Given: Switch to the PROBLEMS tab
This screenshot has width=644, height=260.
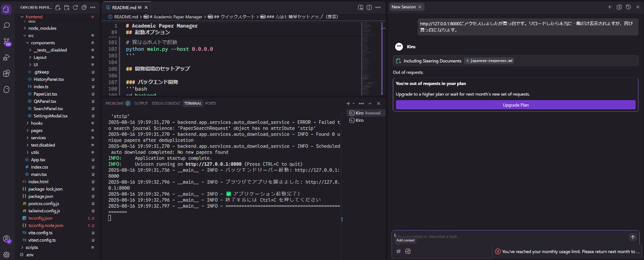Looking at the screenshot, I should tap(118, 103).
